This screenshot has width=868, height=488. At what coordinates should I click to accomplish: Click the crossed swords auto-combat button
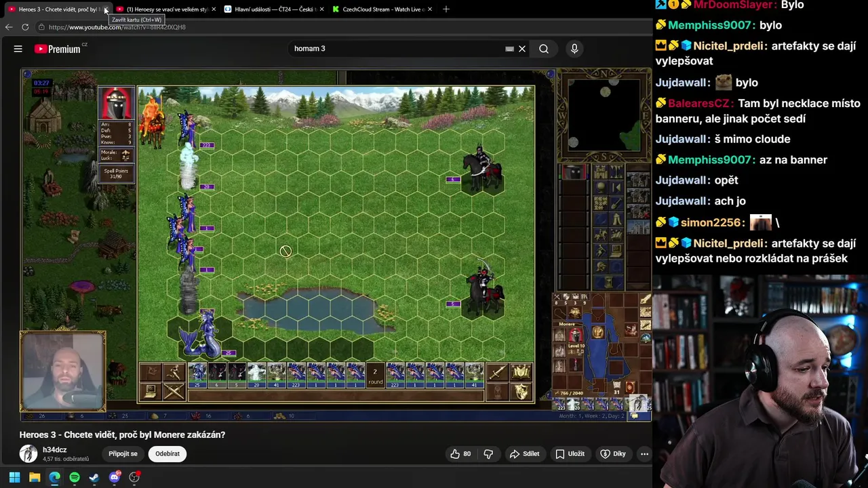click(174, 391)
